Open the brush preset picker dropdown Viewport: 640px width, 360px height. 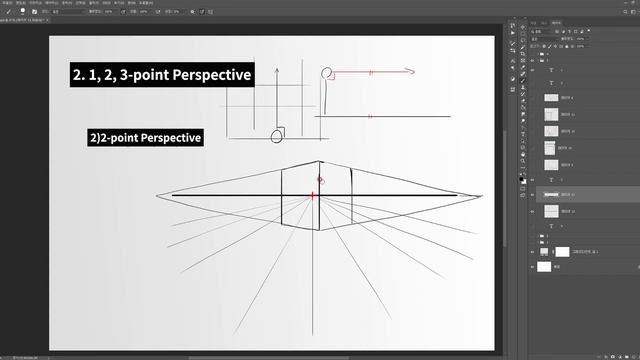click(23, 12)
